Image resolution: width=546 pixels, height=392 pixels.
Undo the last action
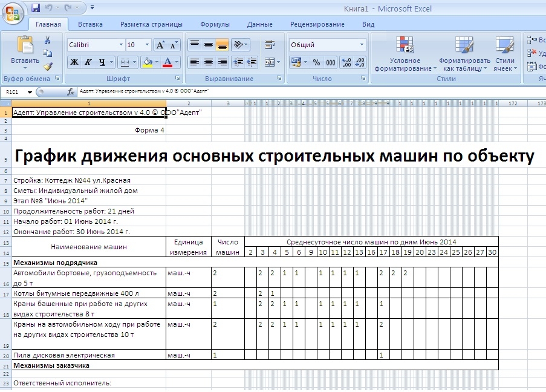49,7
